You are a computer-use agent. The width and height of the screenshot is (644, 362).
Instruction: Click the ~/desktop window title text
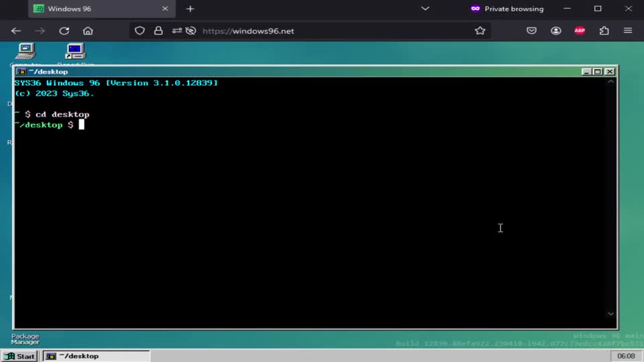pos(48,72)
